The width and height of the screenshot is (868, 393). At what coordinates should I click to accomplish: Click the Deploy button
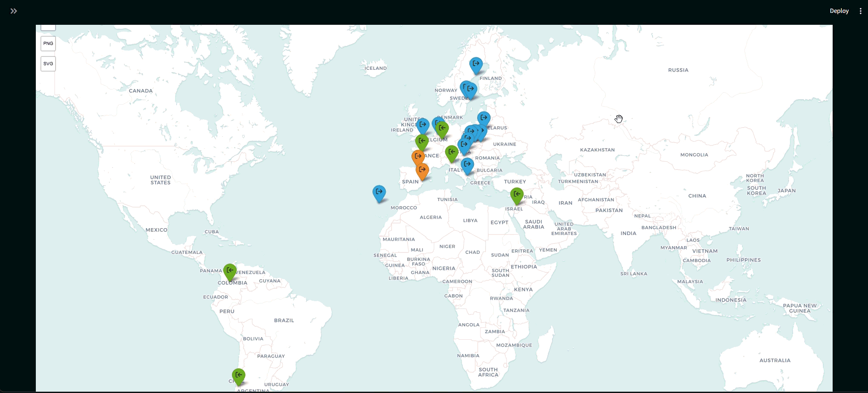click(839, 11)
